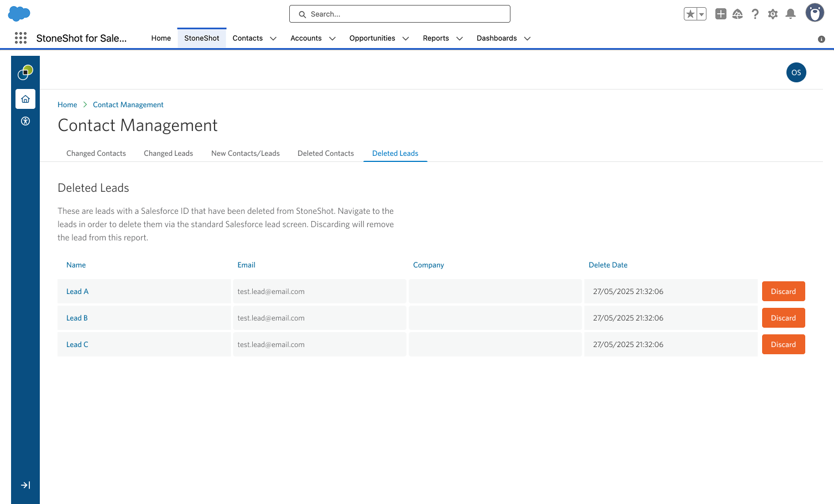Discard Lead A from report
Screen dimensions: 834x504
[x=784, y=291]
